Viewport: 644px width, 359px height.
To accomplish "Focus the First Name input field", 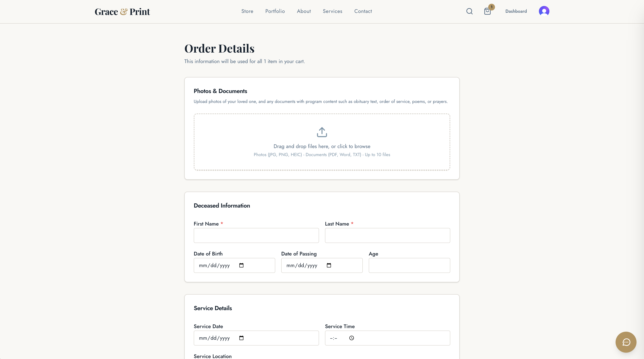I will pos(256,235).
